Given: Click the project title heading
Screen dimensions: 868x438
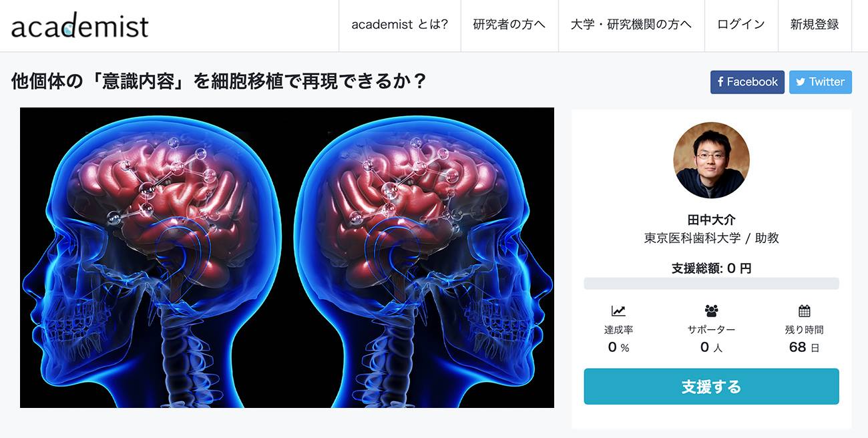Looking at the screenshot, I should tap(219, 81).
